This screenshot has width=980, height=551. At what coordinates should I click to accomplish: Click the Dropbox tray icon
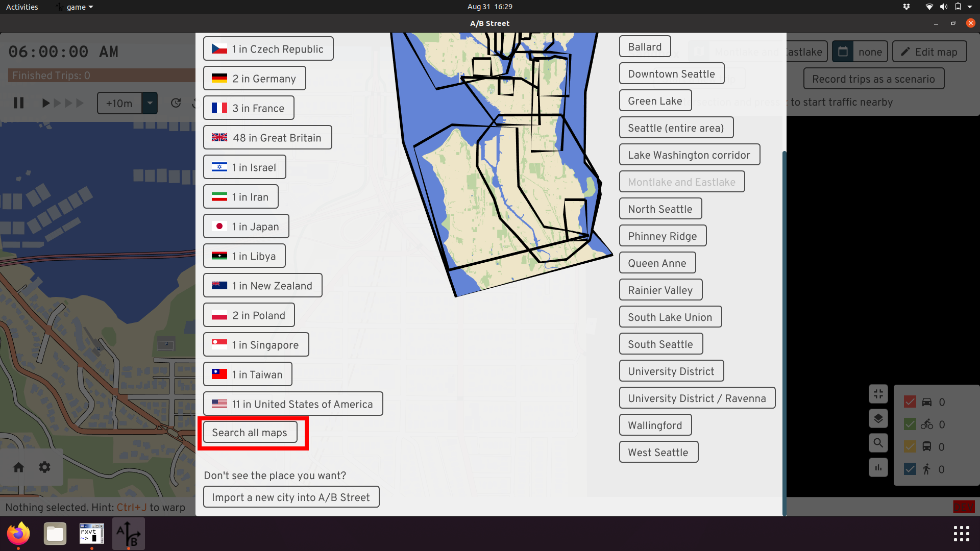click(906, 7)
